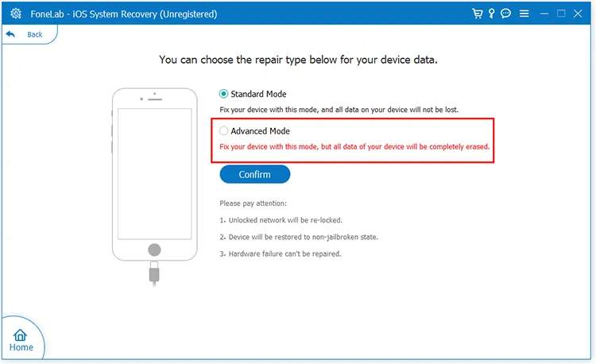Screen dimensions: 596x364
Task: Click the phone illustration's home button
Action: (155, 249)
